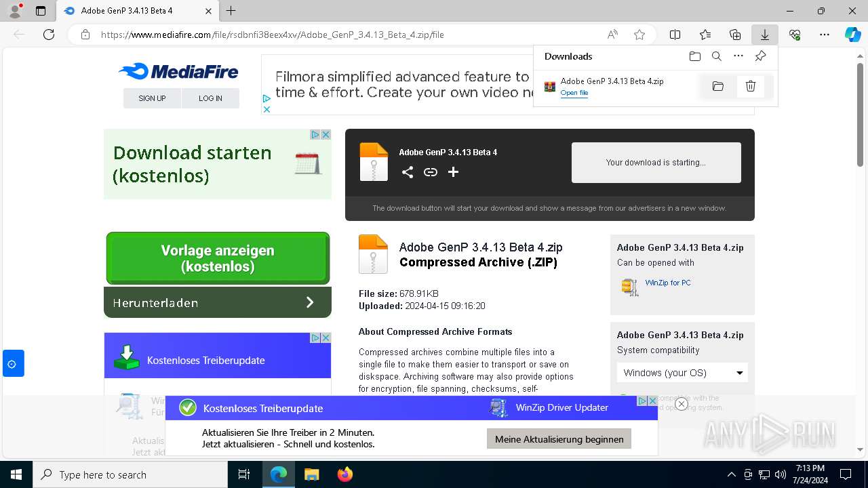The image size is (868, 488).
Task: Click Open file for downloaded zip
Action: (x=574, y=93)
